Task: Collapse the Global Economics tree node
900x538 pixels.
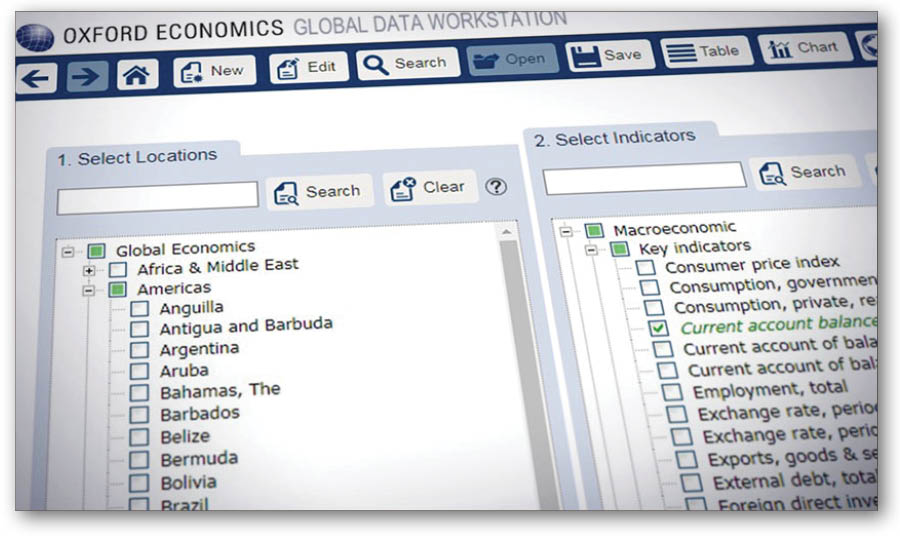Action: click(68, 251)
